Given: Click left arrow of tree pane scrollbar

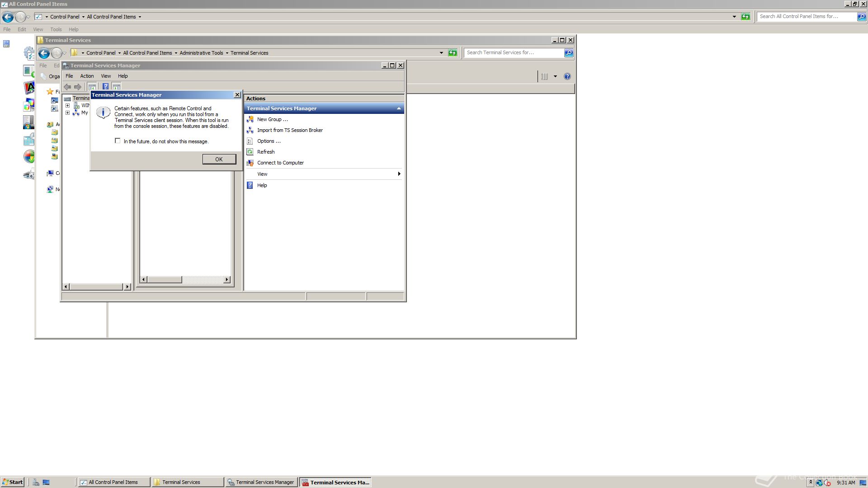Looking at the screenshot, I should [66, 286].
